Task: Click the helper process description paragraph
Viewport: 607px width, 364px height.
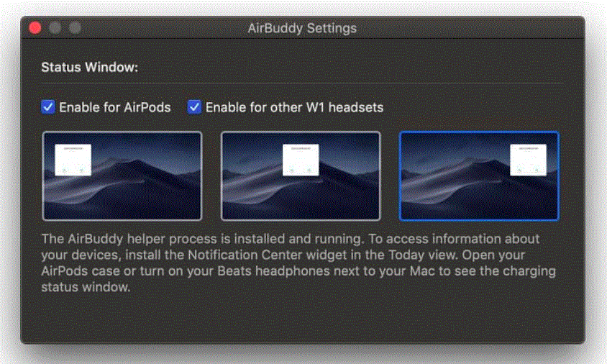Action: pyautogui.click(x=298, y=263)
